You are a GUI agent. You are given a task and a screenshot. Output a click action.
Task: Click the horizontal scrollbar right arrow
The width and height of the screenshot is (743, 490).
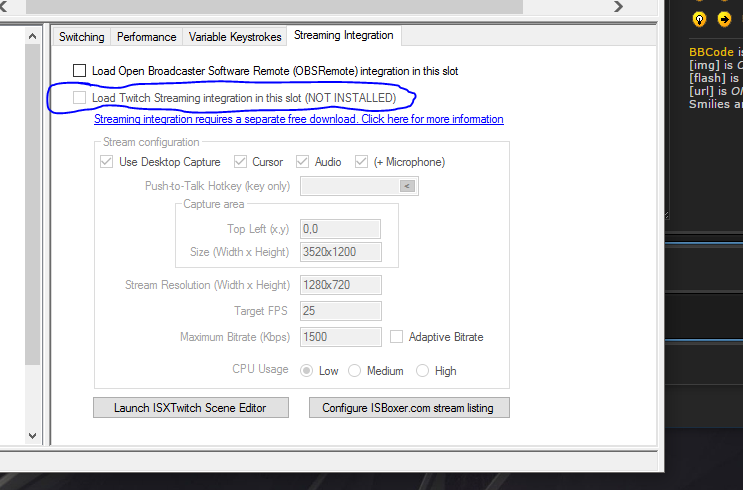click(x=618, y=7)
